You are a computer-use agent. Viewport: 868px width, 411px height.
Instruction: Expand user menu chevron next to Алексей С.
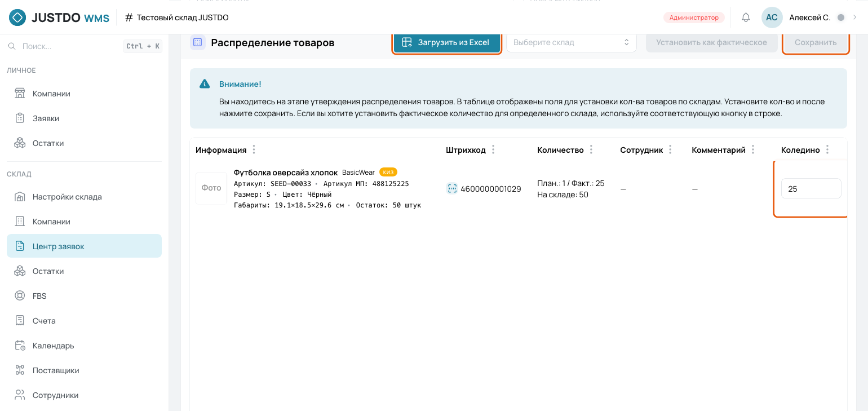click(x=855, y=17)
